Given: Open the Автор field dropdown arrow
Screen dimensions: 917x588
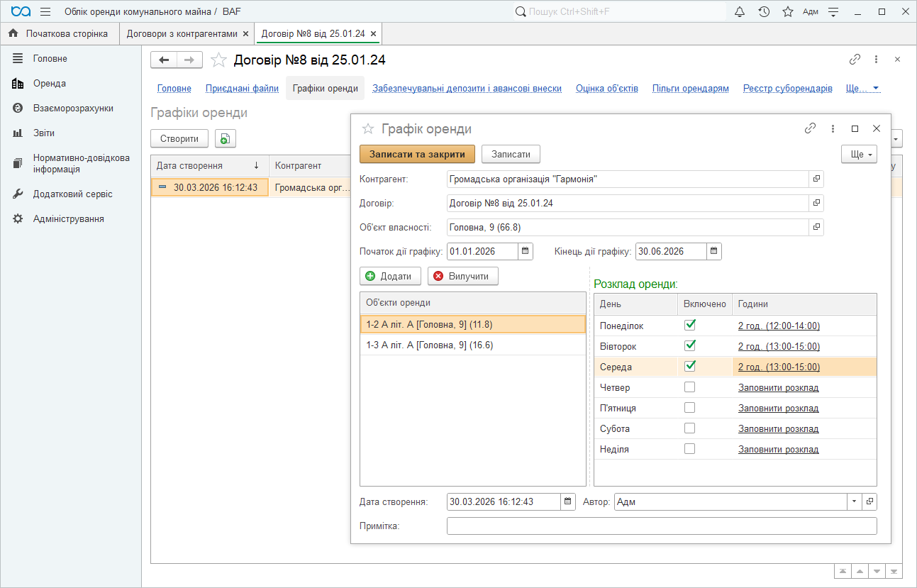Looking at the screenshot, I should [x=853, y=501].
